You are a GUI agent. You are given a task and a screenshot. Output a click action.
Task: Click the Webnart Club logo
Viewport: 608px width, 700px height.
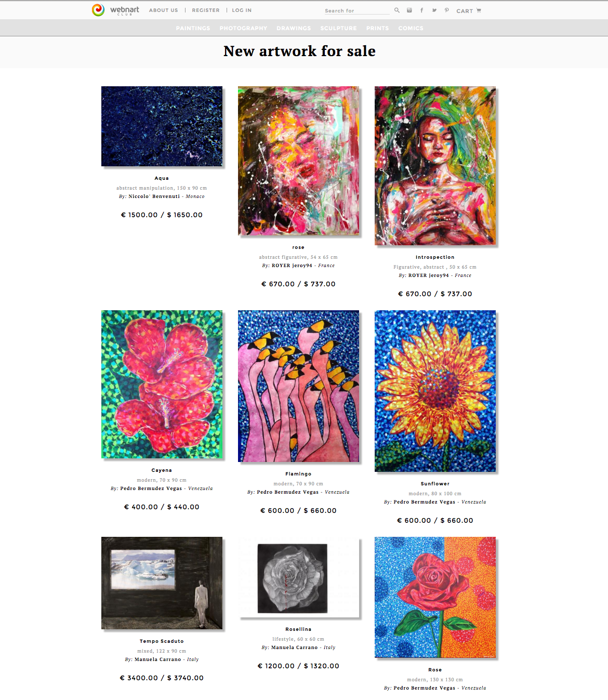tap(115, 10)
